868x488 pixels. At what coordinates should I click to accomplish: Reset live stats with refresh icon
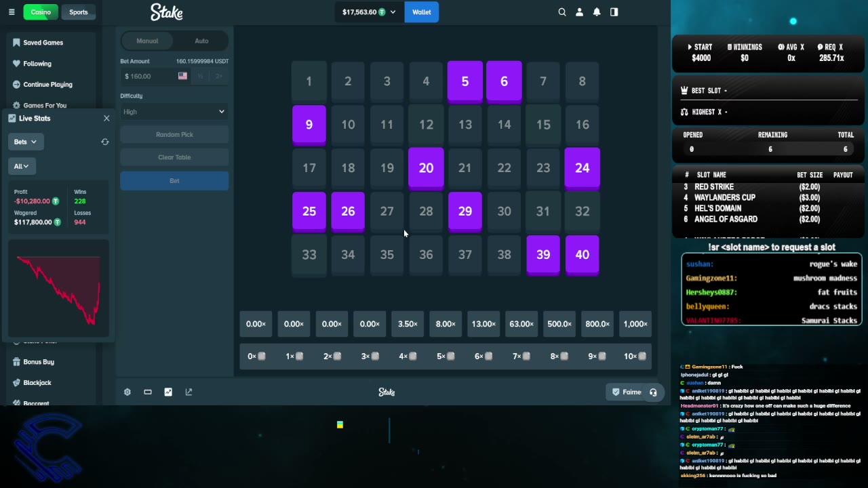tap(105, 142)
